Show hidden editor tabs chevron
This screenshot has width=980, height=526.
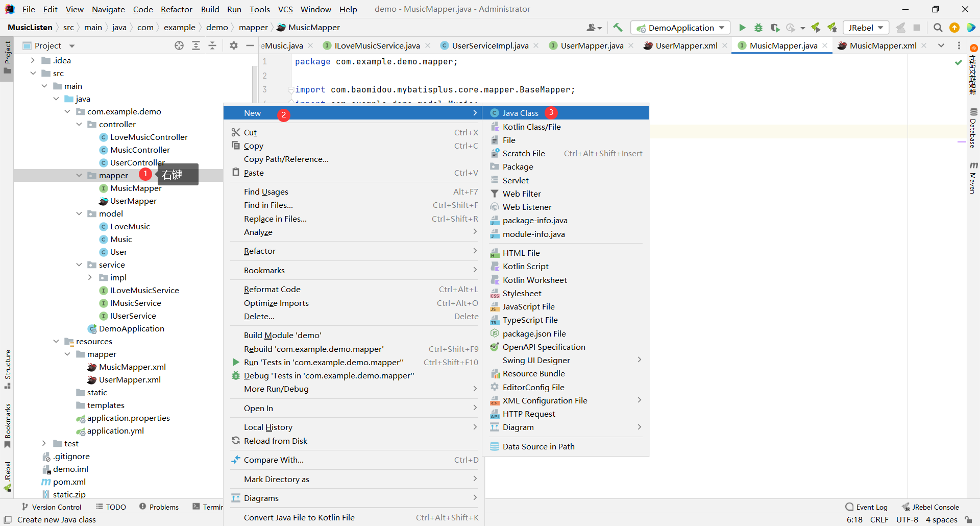click(x=941, y=45)
